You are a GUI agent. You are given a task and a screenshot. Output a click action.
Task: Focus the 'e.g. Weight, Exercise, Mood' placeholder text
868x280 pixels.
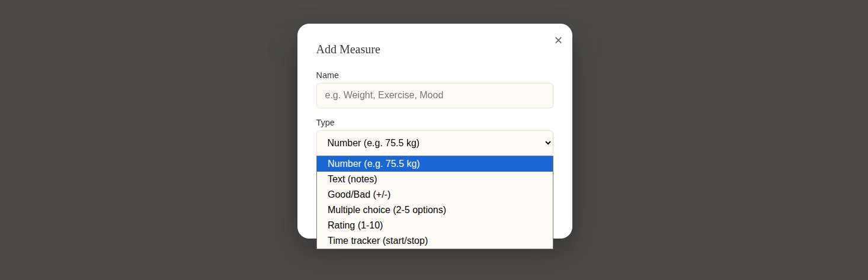(384, 95)
